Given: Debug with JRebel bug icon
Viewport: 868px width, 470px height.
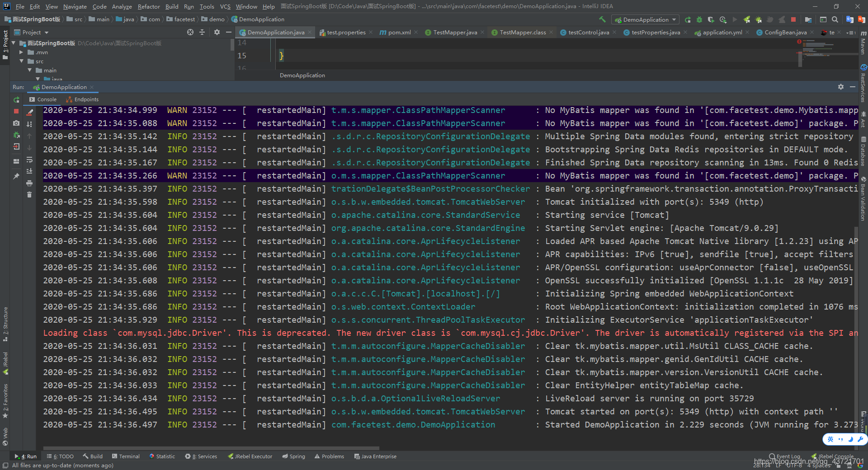Looking at the screenshot, I should pos(758,19).
